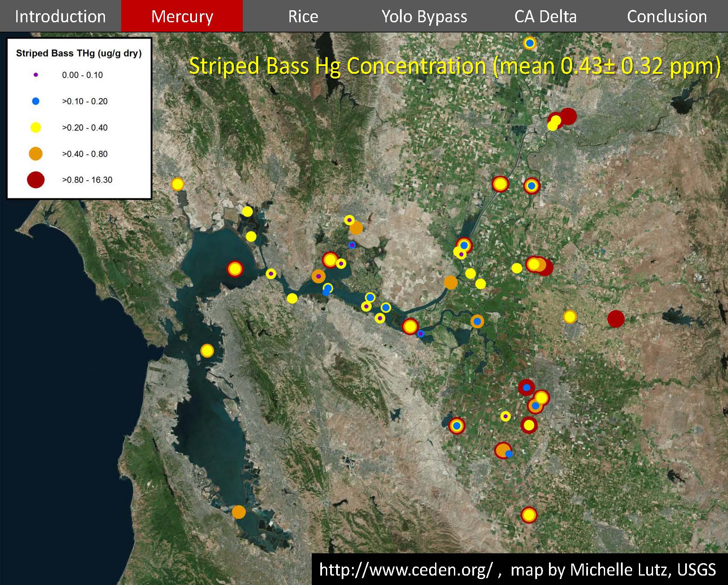728x585 pixels.
Task: Open the CA Delta tab
Action: pos(545,16)
